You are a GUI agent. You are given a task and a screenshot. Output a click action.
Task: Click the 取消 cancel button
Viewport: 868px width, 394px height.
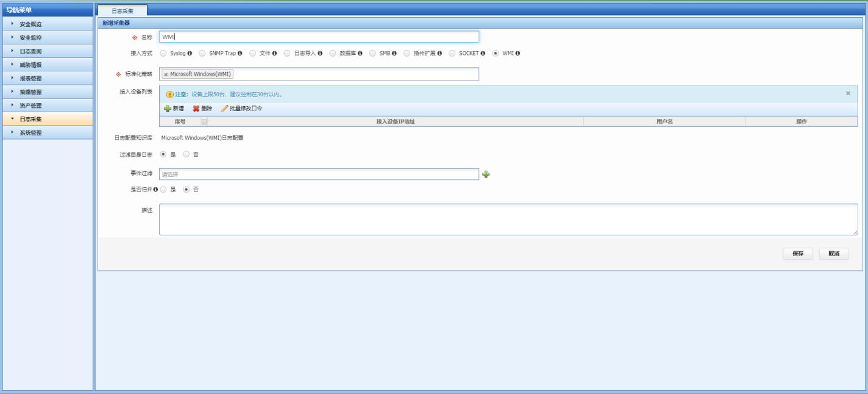833,254
